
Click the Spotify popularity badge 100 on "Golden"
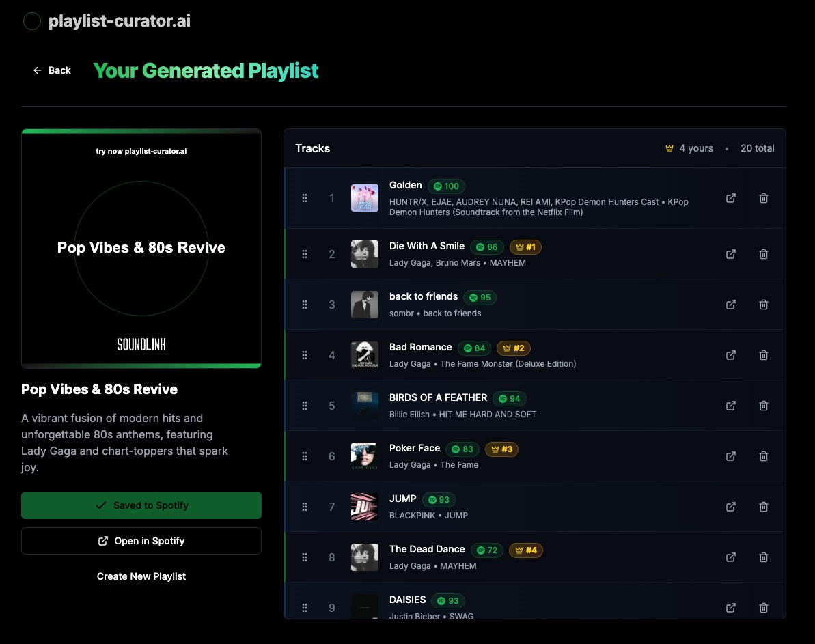coord(446,186)
